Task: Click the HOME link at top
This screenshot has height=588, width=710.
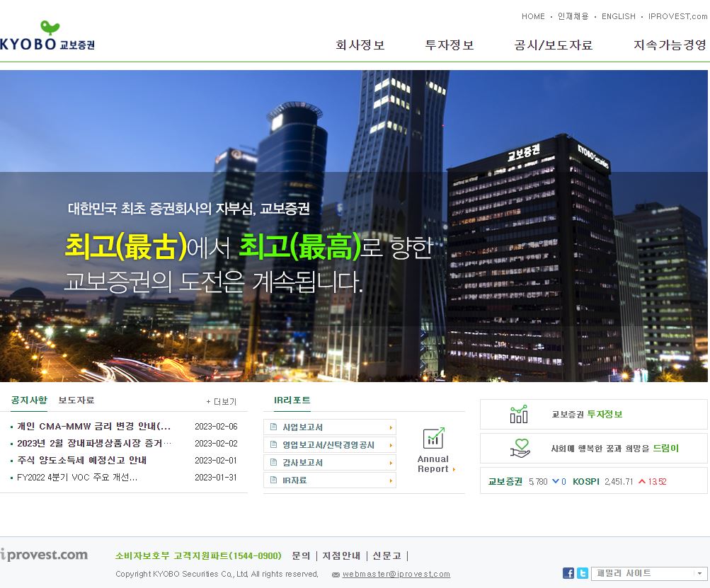Action: pyautogui.click(x=533, y=16)
